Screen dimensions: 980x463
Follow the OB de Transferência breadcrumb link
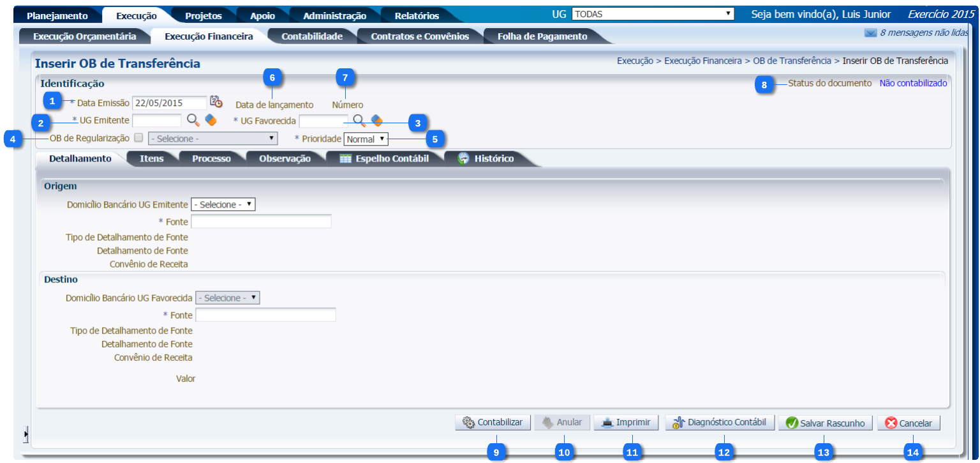[791, 61]
